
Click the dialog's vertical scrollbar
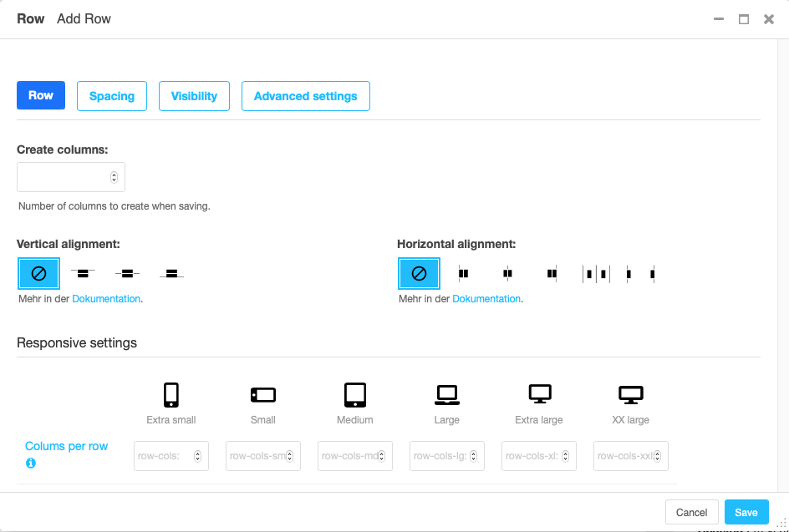(783, 265)
